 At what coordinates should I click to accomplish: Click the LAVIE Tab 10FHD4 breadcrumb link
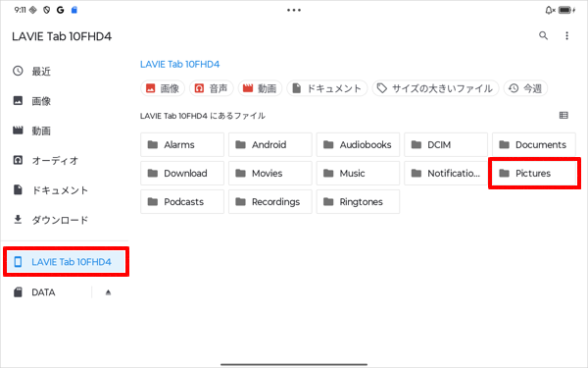180,64
